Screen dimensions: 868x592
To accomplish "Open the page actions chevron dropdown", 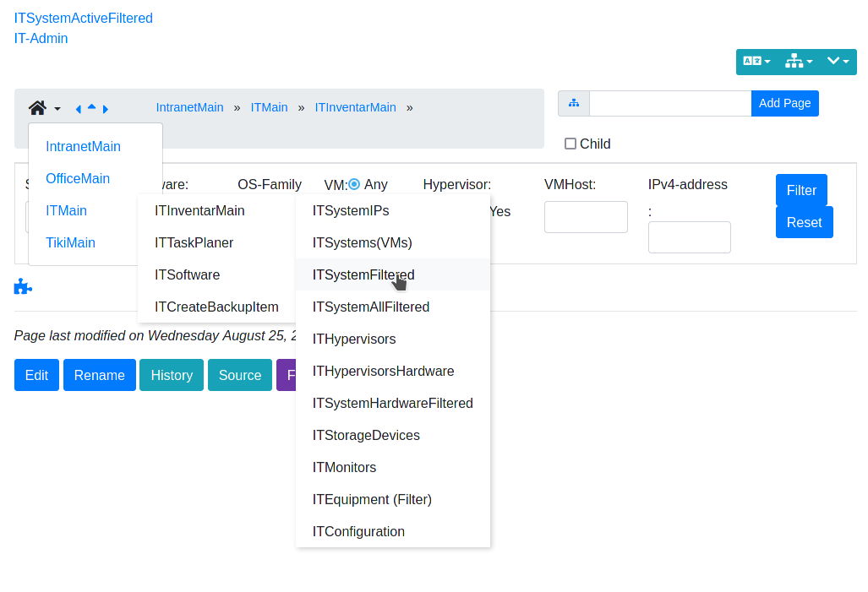I will click(838, 62).
